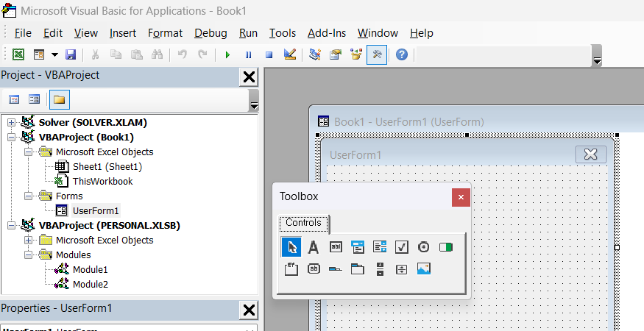Viewport: 644px width, 331px height.
Task: Select the TextBox control in Toolbox
Action: [x=336, y=247]
